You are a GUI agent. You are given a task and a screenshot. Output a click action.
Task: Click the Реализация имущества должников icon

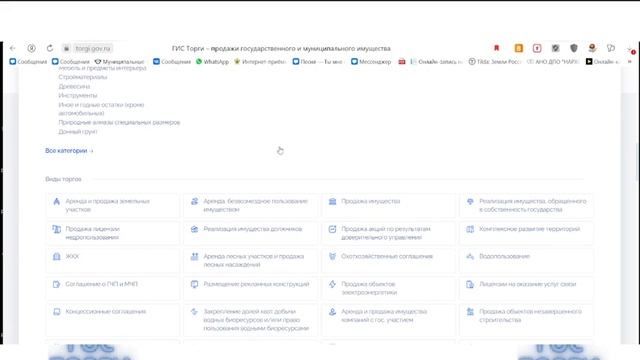[194, 229]
